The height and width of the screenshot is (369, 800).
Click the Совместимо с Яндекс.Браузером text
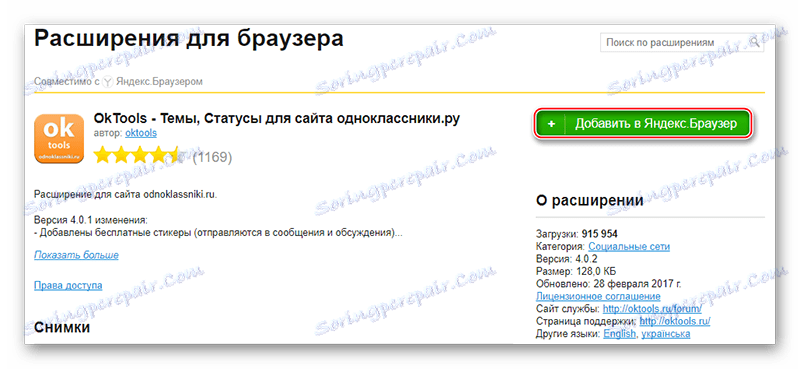point(118,82)
